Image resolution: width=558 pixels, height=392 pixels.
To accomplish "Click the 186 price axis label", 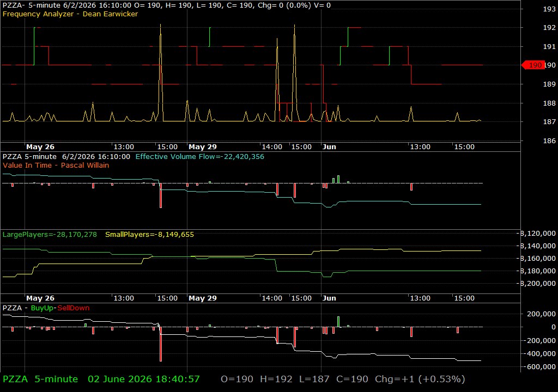I will pyautogui.click(x=549, y=140).
